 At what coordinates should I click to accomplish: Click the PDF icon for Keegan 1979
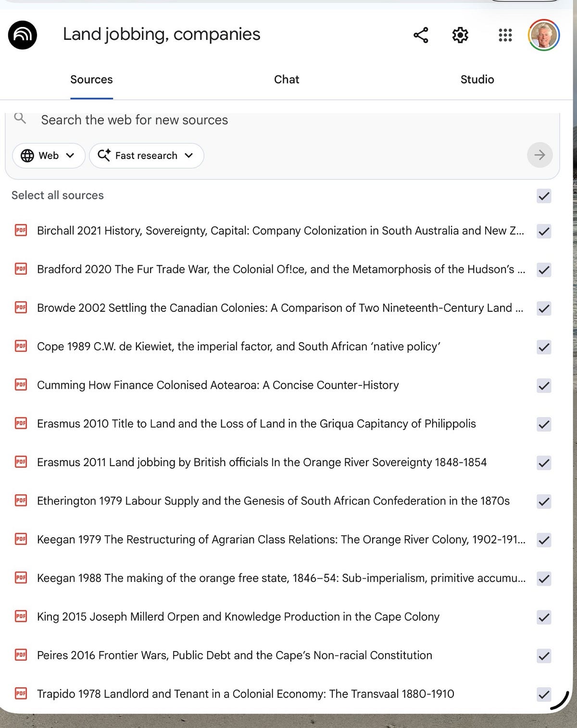tap(21, 540)
